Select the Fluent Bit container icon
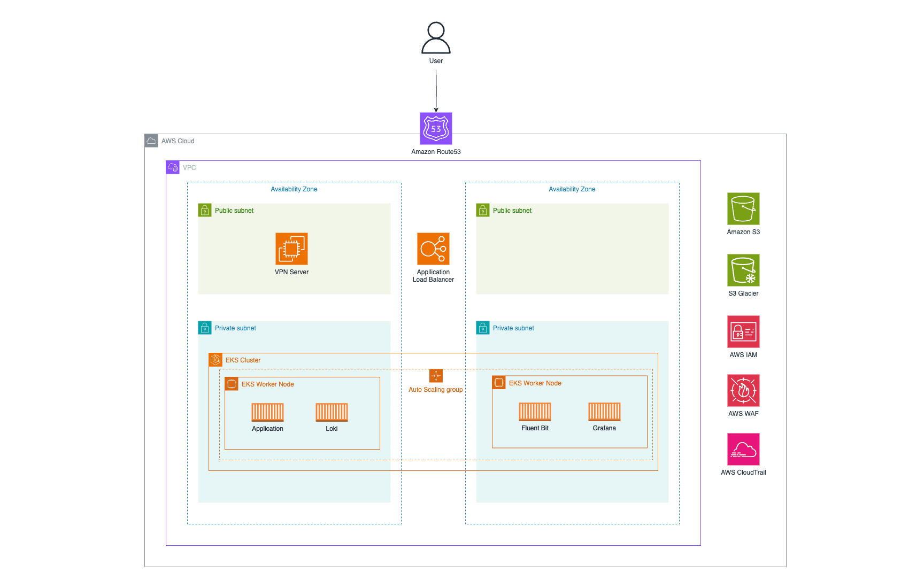 pyautogui.click(x=535, y=412)
